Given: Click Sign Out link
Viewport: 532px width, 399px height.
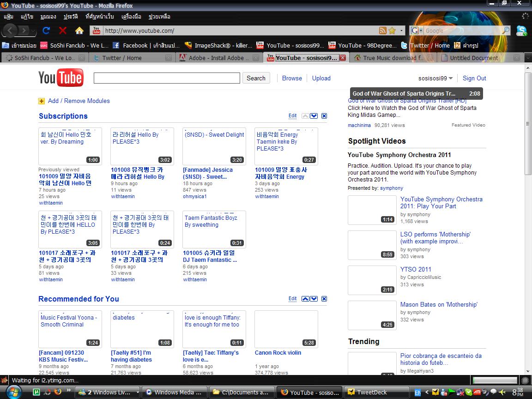Looking at the screenshot, I should pyautogui.click(x=474, y=79).
